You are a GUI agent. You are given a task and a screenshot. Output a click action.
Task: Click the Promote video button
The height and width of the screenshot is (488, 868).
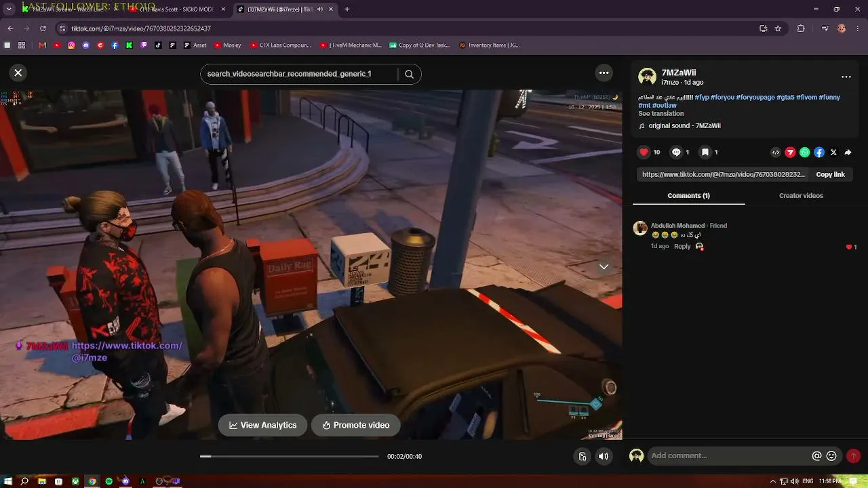(355, 425)
